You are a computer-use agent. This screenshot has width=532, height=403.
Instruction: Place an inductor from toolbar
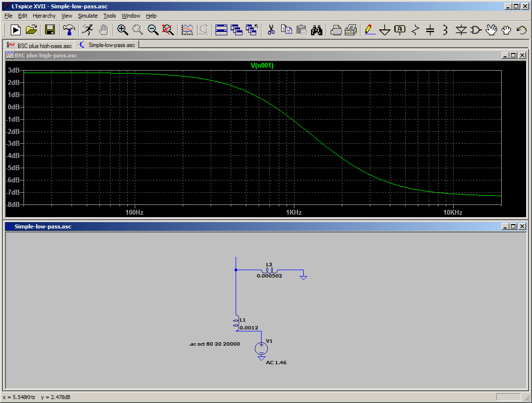tap(445, 30)
